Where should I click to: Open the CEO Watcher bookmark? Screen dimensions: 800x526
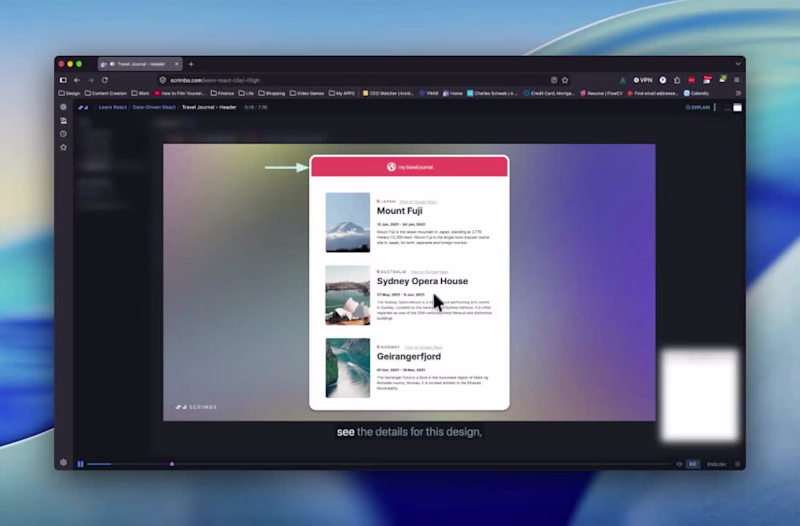point(388,93)
